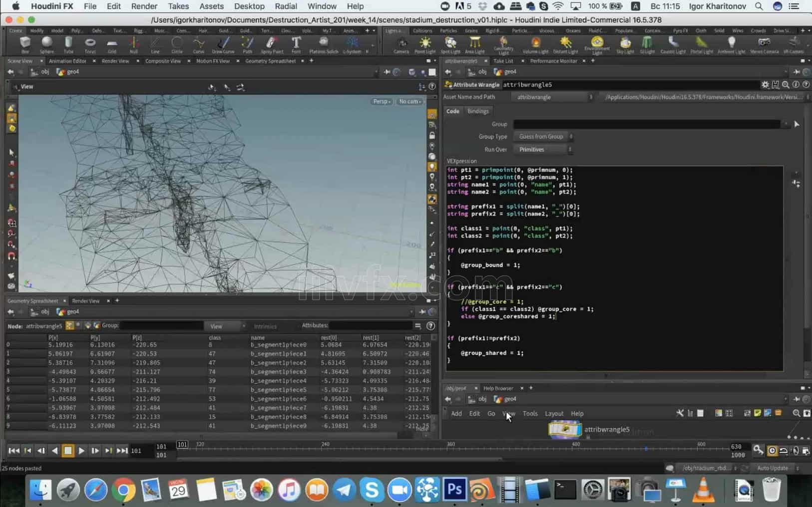Click the stop playback button

coord(68,451)
